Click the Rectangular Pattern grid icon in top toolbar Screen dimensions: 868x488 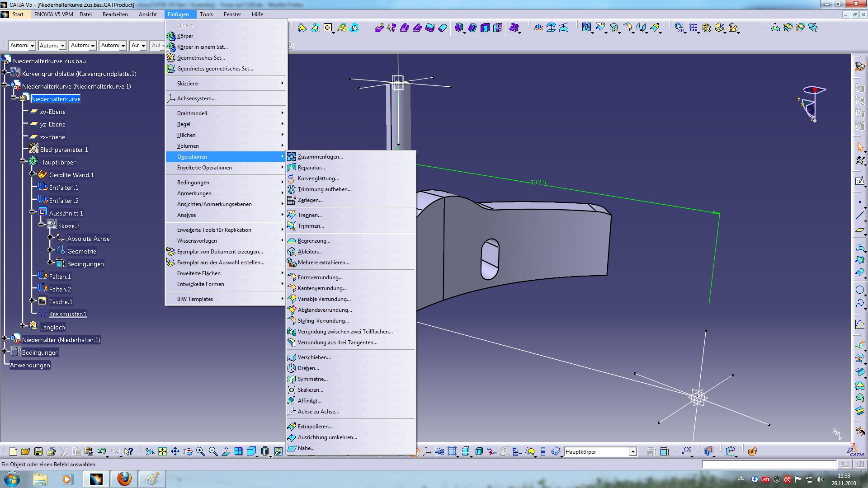[693, 28]
